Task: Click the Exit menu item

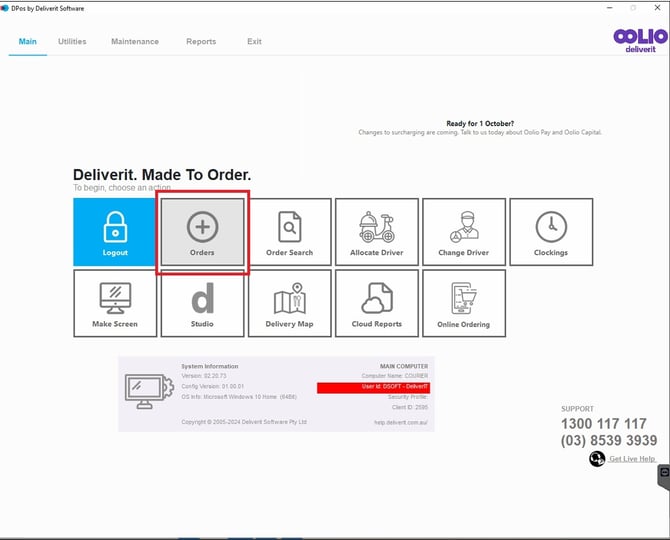Action: 254,41
